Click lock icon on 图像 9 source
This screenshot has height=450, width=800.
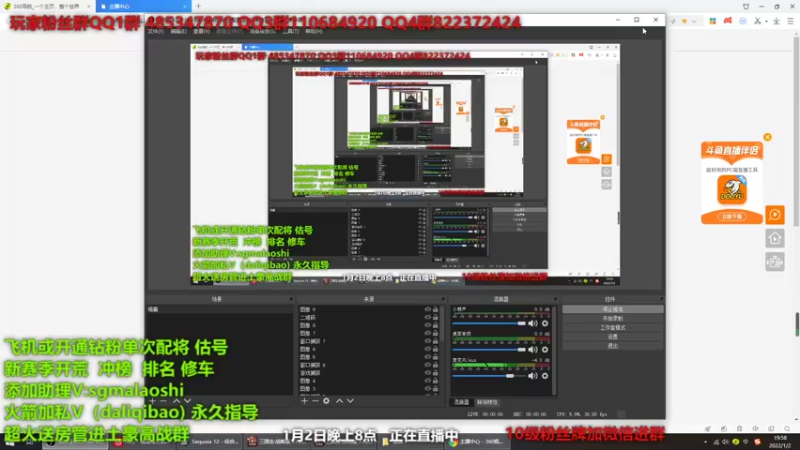pyautogui.click(x=436, y=310)
